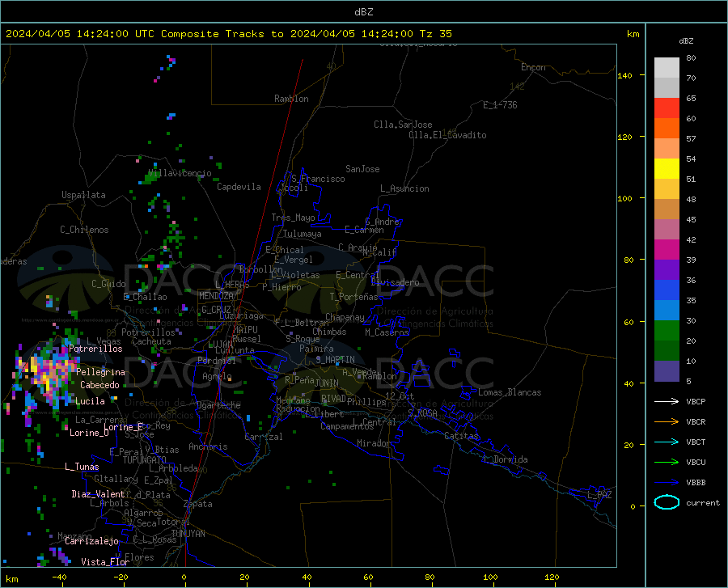Viewport: 728px width, 588px height.
Task: Click the Uspallata map label
Action: pyautogui.click(x=83, y=195)
